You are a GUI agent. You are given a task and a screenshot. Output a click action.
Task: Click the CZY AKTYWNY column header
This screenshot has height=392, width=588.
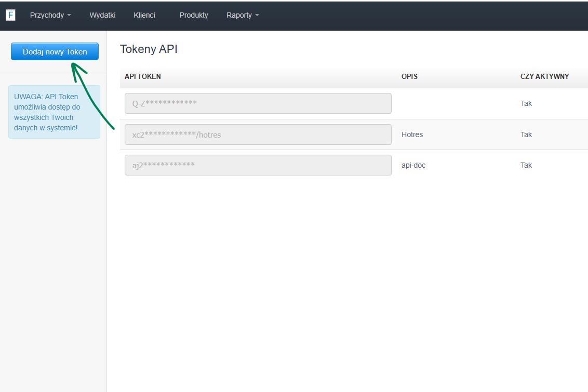pos(544,76)
